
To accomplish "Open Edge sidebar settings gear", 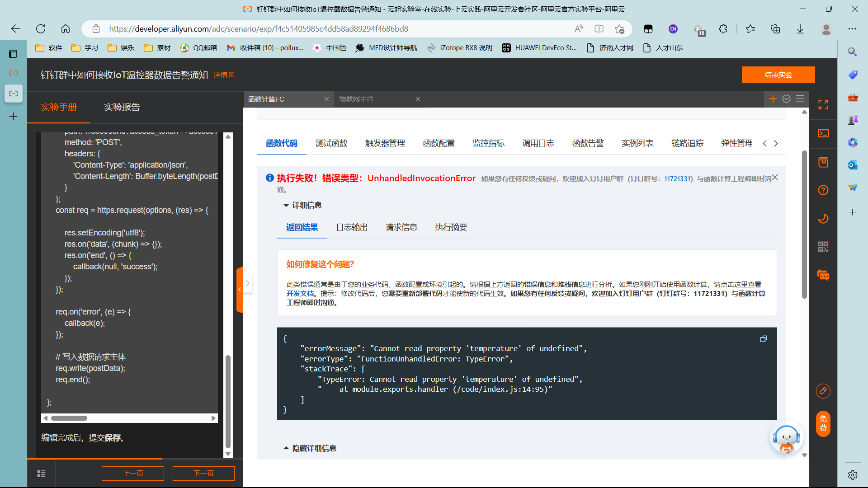I will point(853,475).
